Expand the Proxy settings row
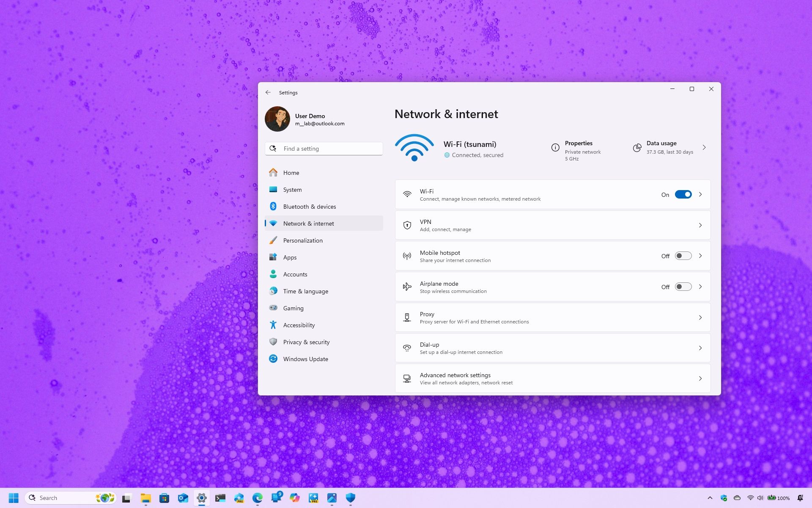The image size is (812, 508). tap(700, 317)
